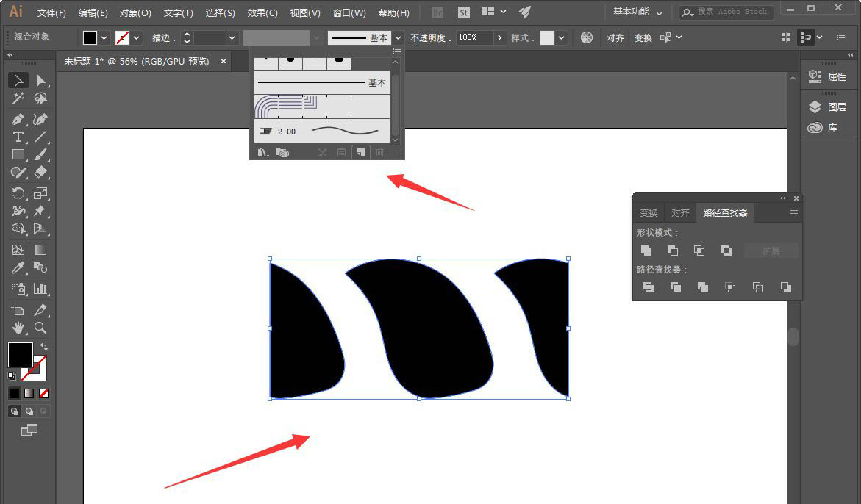The height and width of the screenshot is (504, 861).
Task: Switch to Gradient fill mode in the toolbox
Action: coord(29,393)
